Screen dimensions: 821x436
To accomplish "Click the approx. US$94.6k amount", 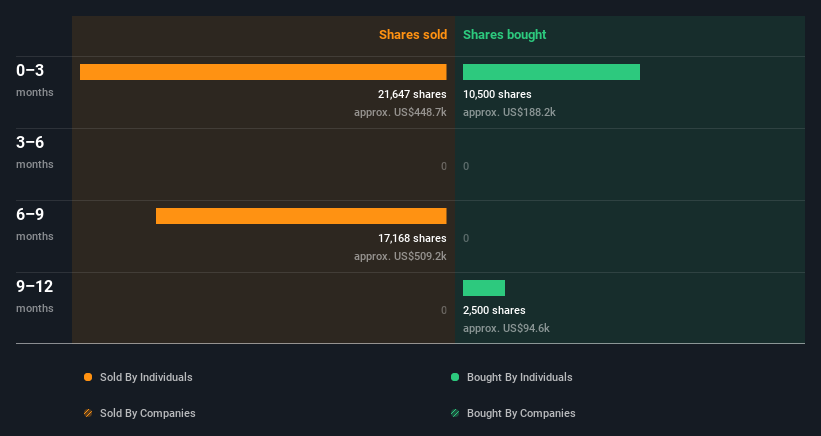I will 506,328.
